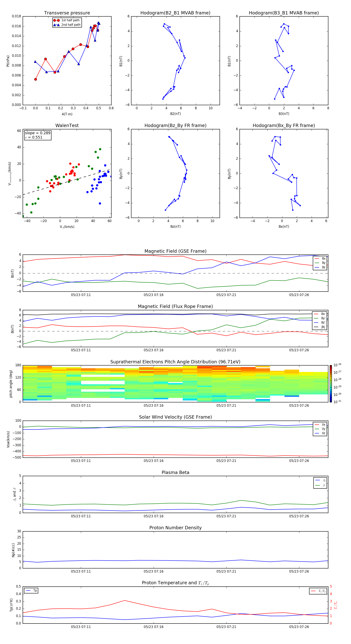Click the "Pt(nPa)" y-axis label
This screenshot has width=351, height=644.
(8, 61)
